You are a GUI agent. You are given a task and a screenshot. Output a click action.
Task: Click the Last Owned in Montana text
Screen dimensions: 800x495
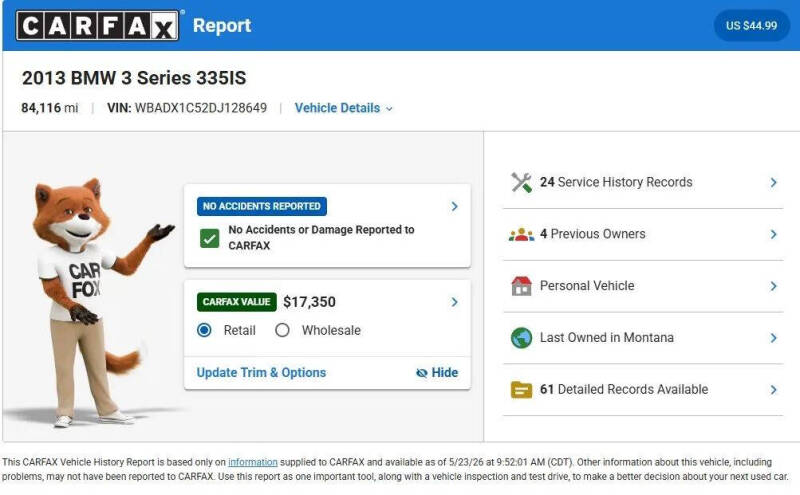(x=607, y=338)
